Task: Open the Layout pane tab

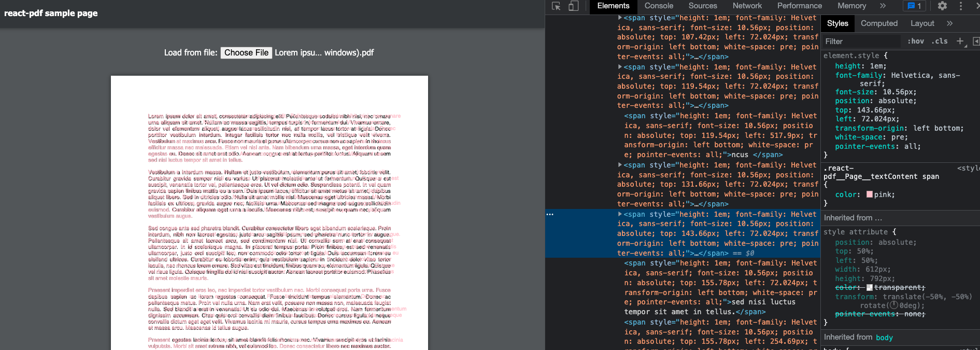Action: [x=922, y=23]
